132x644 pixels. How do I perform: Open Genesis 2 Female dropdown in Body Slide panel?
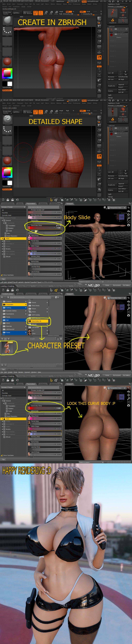[13, 207]
